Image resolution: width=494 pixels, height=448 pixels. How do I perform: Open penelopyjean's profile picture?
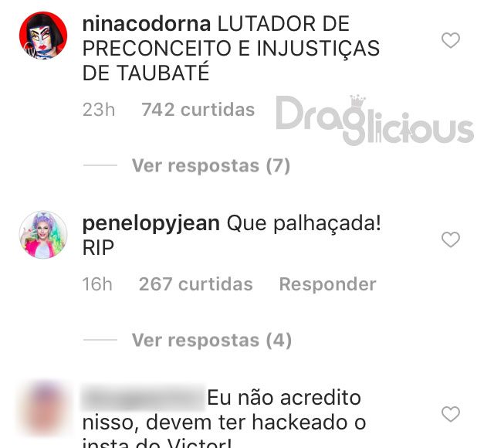[43, 235]
